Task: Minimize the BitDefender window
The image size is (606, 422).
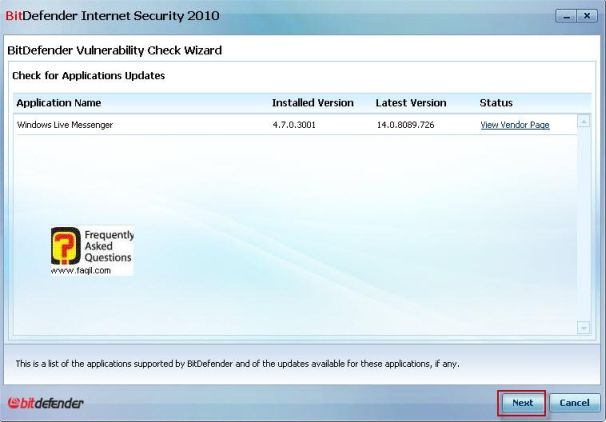Action: [566, 16]
